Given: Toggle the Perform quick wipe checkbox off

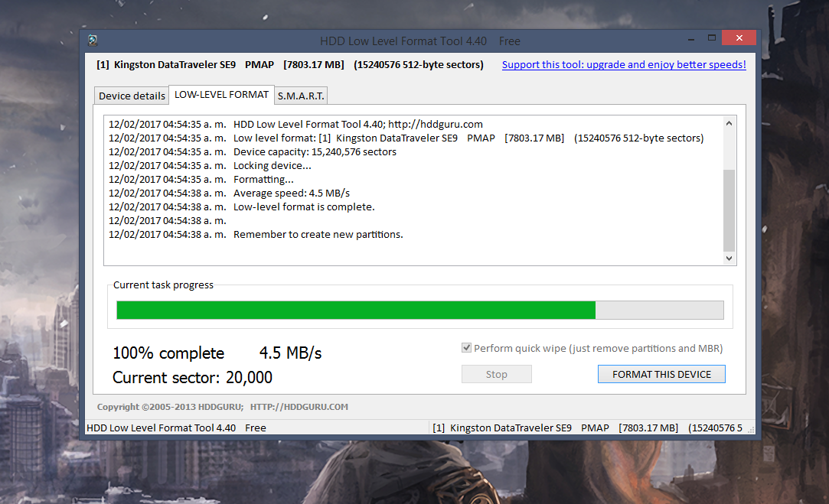Looking at the screenshot, I should (x=466, y=347).
